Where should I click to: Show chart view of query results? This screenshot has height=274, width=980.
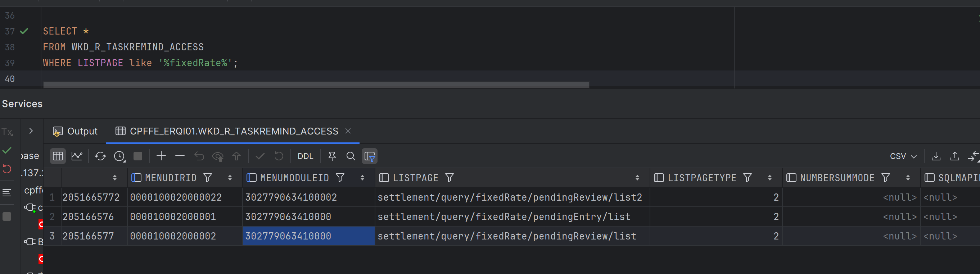77,156
